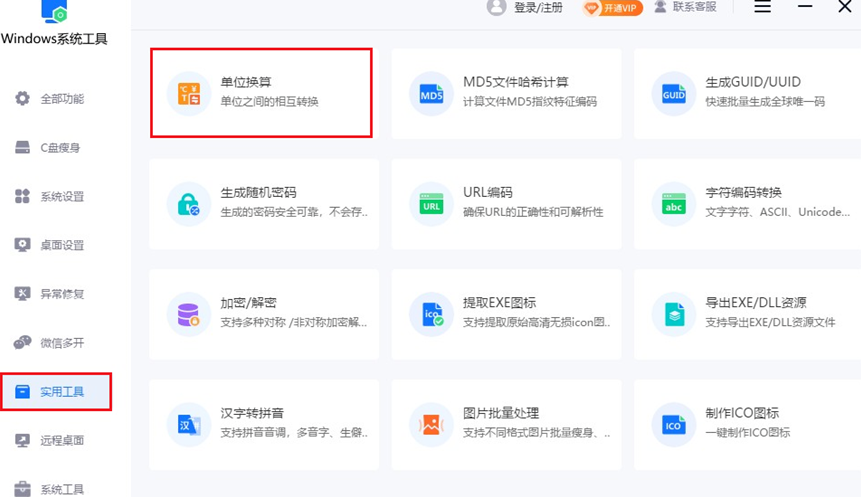Image resolution: width=861 pixels, height=497 pixels.
Task: Click 联系客服 link
Action: coord(695,7)
